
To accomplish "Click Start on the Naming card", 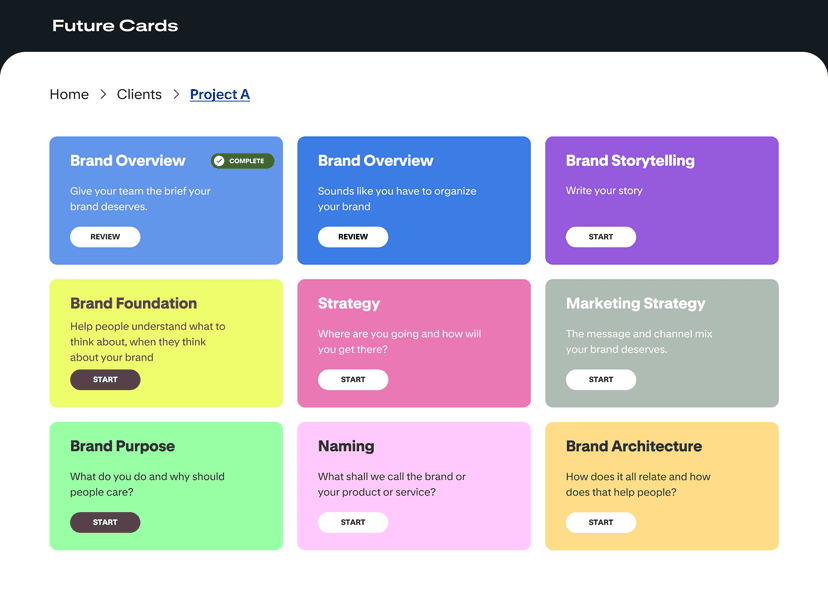I will click(x=353, y=522).
